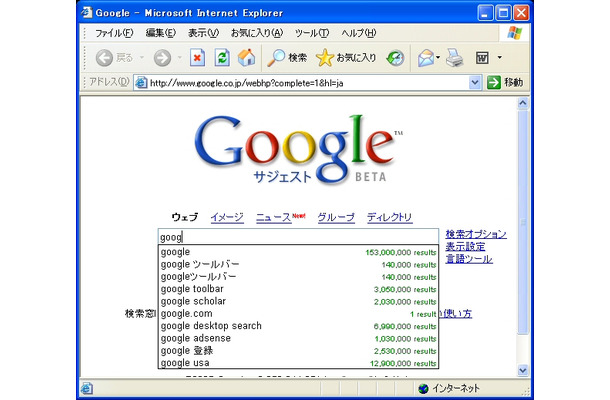
Task: Expand Back button history dropdown arrow
Action: (x=142, y=58)
